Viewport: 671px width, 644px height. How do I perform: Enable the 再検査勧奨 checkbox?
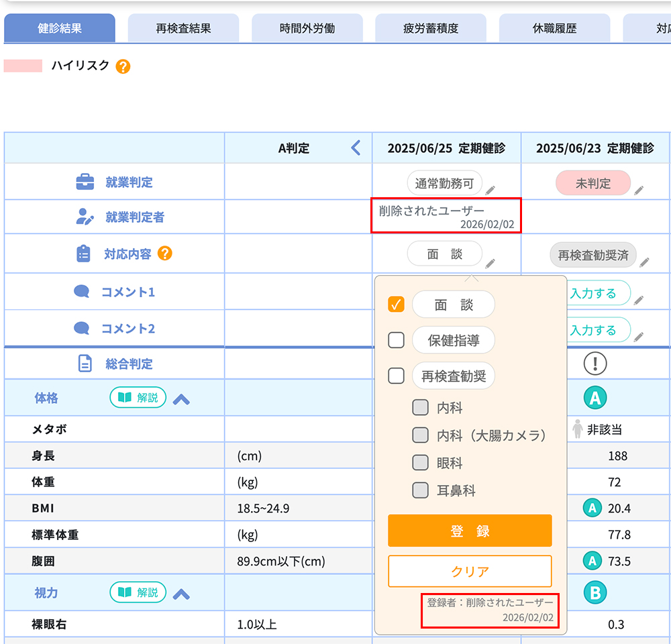tap(397, 376)
